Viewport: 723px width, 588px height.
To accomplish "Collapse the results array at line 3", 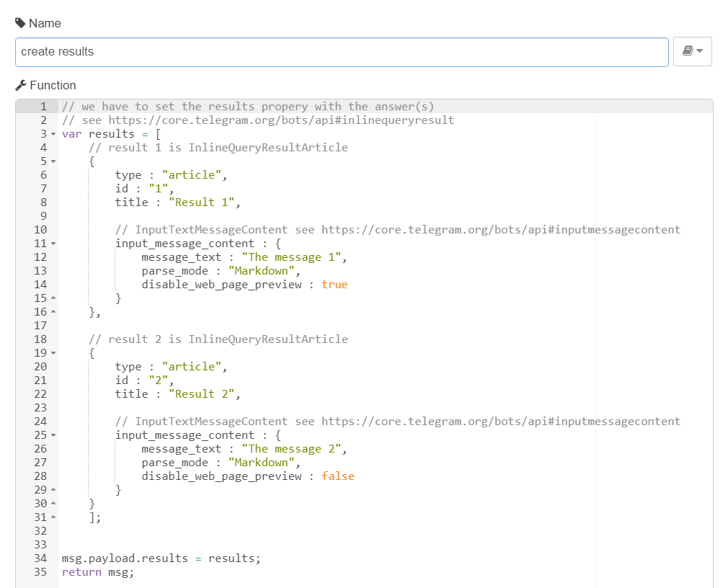I will coord(53,134).
